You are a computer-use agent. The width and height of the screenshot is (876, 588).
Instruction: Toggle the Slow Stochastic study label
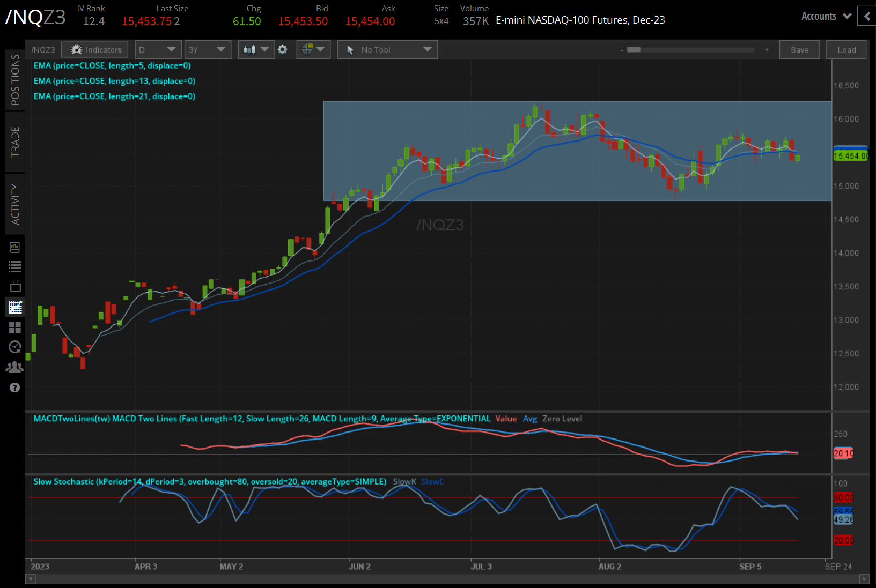click(210, 481)
